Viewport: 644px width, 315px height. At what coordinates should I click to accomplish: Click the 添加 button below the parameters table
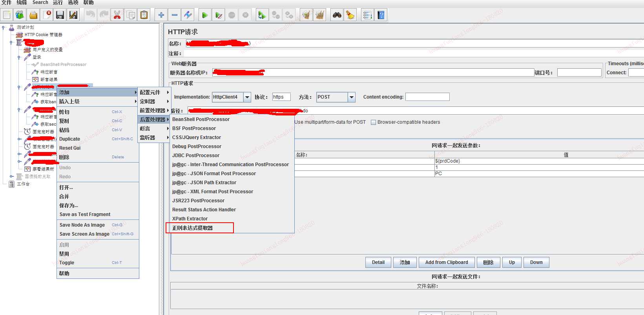pos(405,262)
